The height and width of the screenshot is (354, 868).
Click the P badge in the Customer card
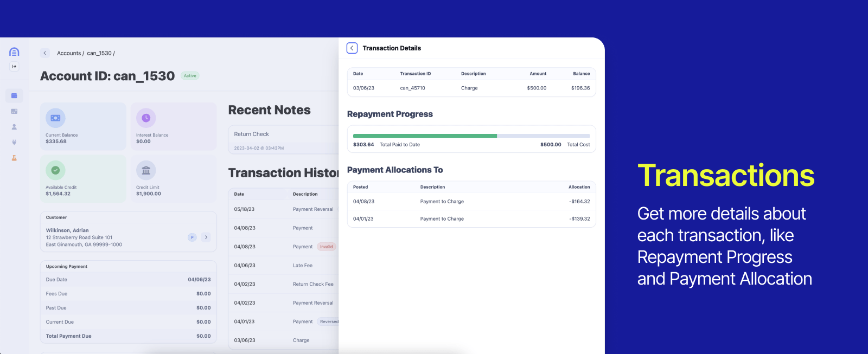(x=192, y=237)
